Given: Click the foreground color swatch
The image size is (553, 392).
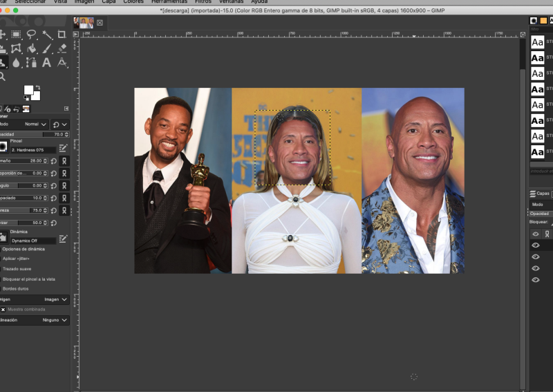Looking at the screenshot, I should click(x=29, y=90).
